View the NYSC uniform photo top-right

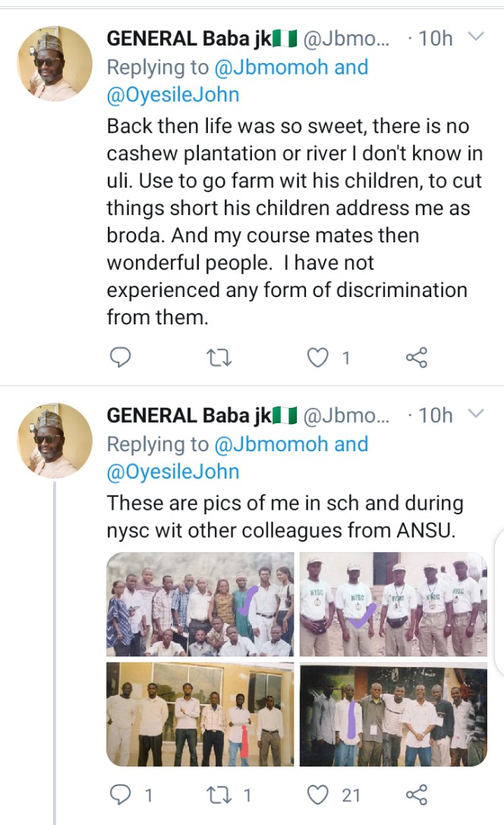pos(393,603)
